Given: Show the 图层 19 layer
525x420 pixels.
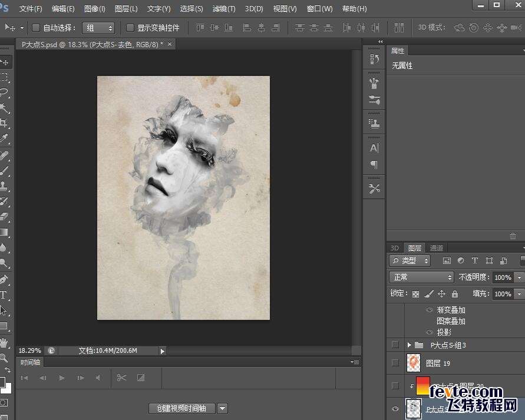Looking at the screenshot, I should 395,363.
